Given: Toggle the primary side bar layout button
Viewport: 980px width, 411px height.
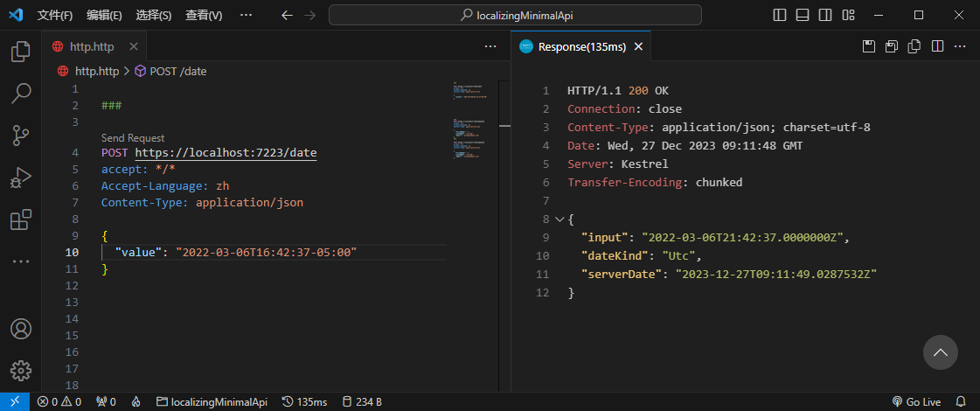Looking at the screenshot, I should coord(781,15).
